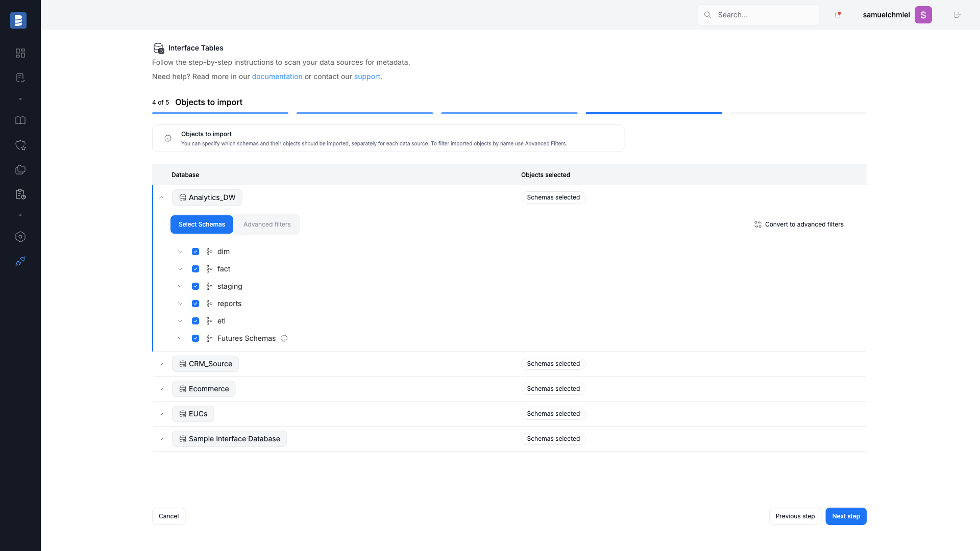980x551 pixels.
Task: Expand the dim schema chevron
Action: coord(180,252)
